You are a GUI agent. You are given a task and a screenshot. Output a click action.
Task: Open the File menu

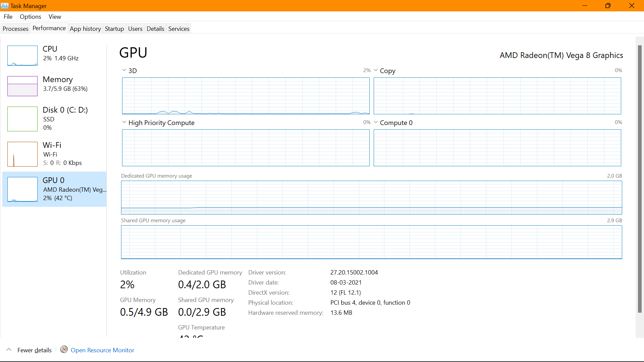[x=7, y=16]
